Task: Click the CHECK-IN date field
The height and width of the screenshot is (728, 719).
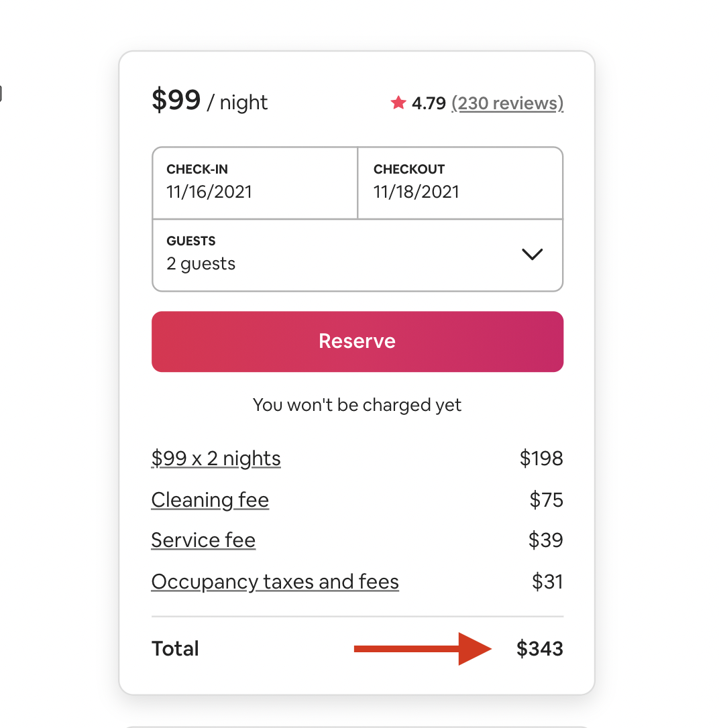Action: click(255, 182)
